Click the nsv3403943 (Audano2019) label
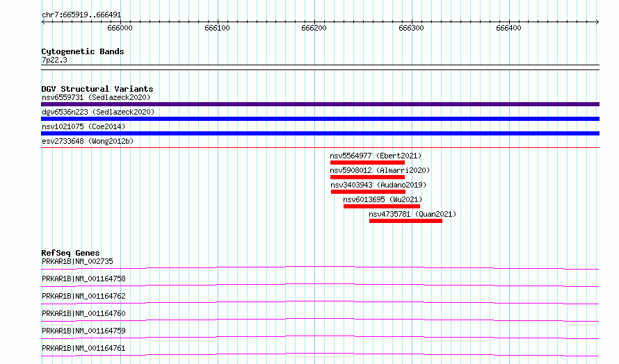 tap(378, 185)
